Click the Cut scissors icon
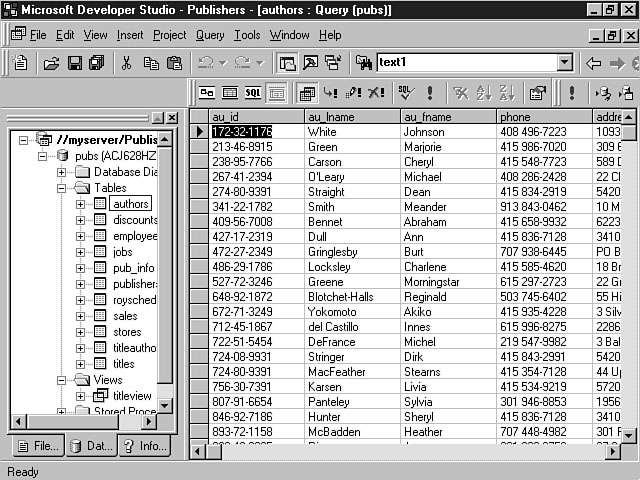The height and width of the screenshot is (480, 640). click(126, 63)
